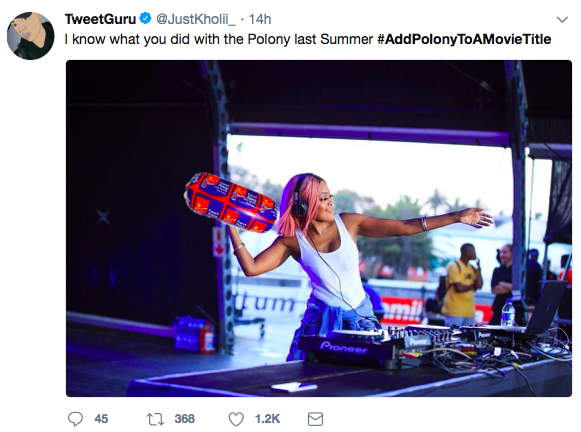This screenshot has width=581, height=432.
Task: Open the #AddPolonyToAMovieTitle hashtag
Action: point(464,39)
